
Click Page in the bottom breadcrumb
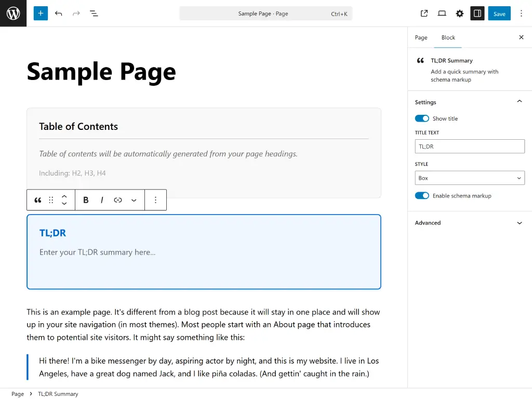[18, 394]
